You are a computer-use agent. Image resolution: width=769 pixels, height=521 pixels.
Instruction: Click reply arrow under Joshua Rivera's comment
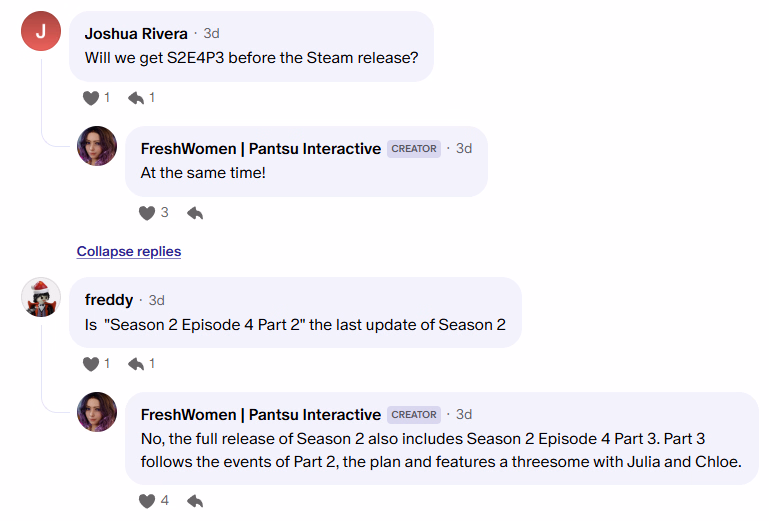136,98
